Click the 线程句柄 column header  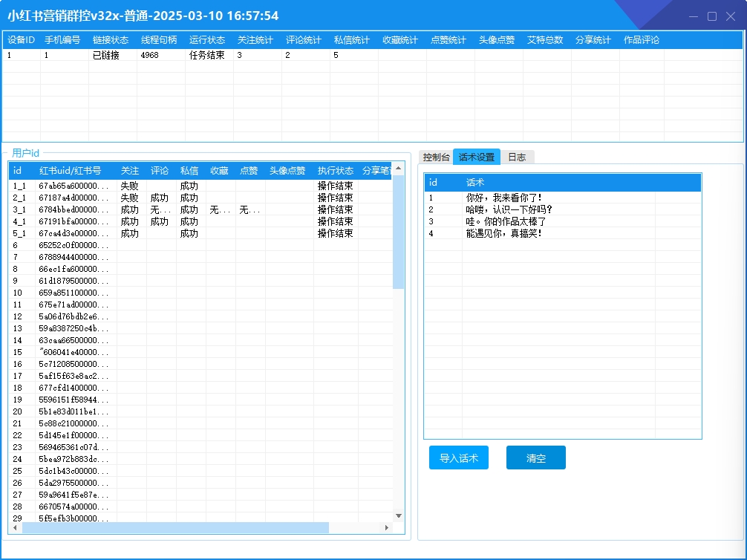tap(159, 40)
